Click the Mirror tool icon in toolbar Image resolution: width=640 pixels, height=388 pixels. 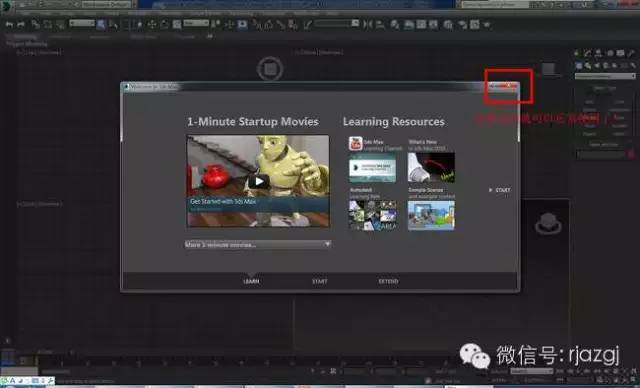368,25
